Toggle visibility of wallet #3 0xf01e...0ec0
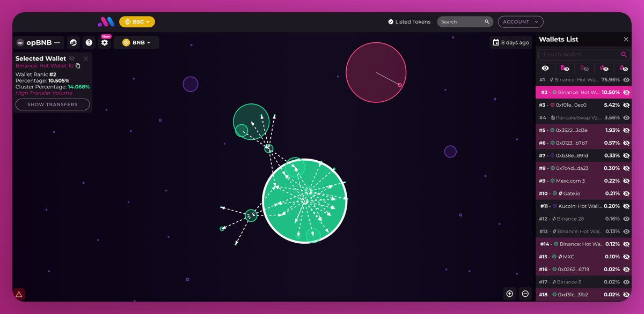 click(626, 105)
